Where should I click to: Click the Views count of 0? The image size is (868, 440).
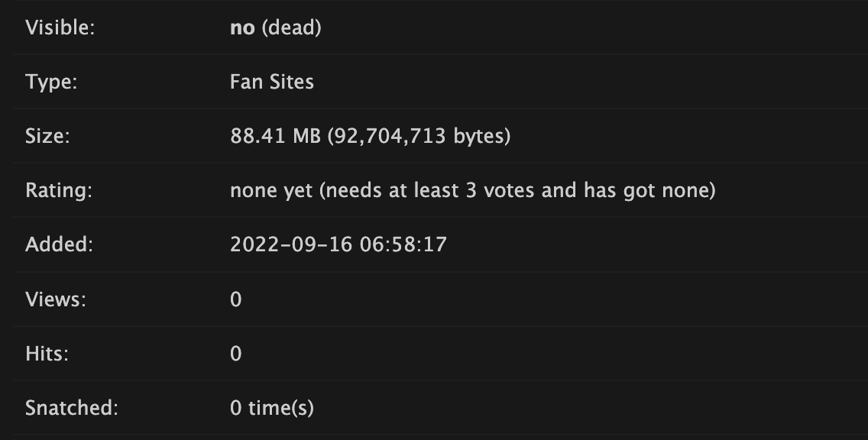click(235, 299)
